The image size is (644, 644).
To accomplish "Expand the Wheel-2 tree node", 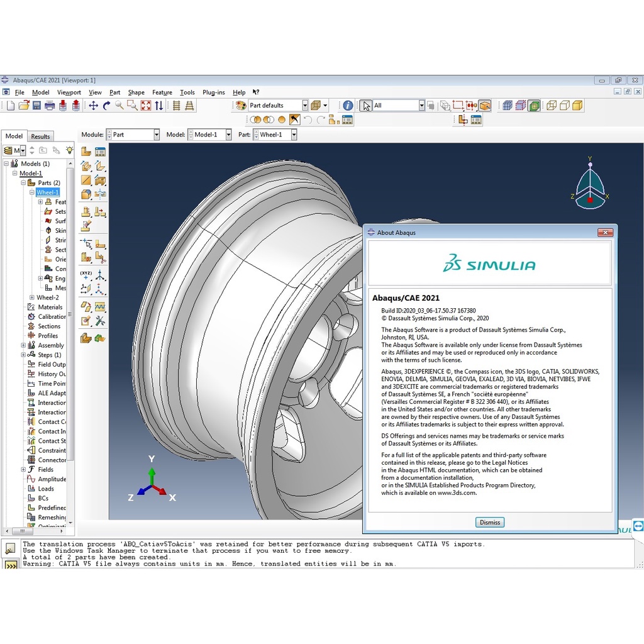I will (x=32, y=297).
